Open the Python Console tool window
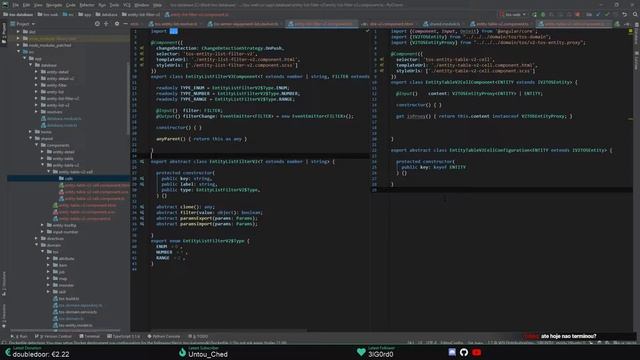The height and width of the screenshot is (360, 640). [x=164, y=336]
